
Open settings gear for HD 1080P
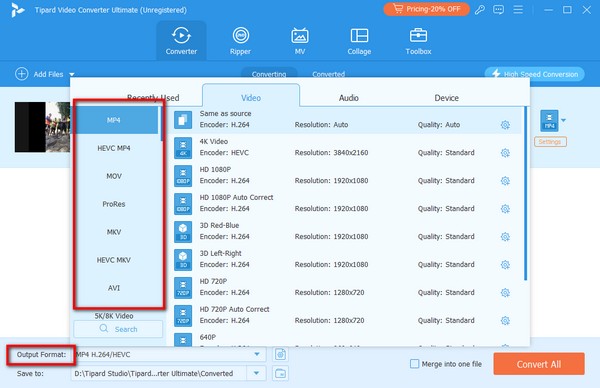[x=505, y=181]
